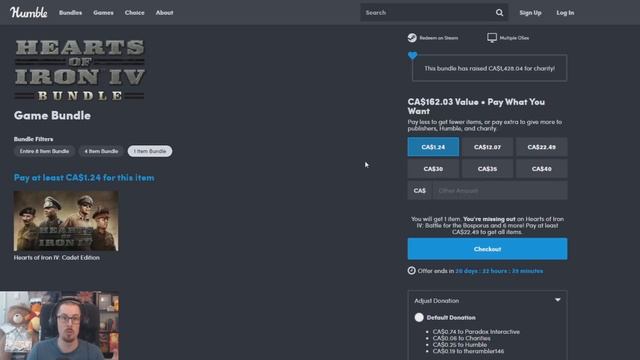Image resolution: width=640 pixels, height=360 pixels.
Task: Click the Hearts of Iron IV Bundle logo
Action: (80, 70)
